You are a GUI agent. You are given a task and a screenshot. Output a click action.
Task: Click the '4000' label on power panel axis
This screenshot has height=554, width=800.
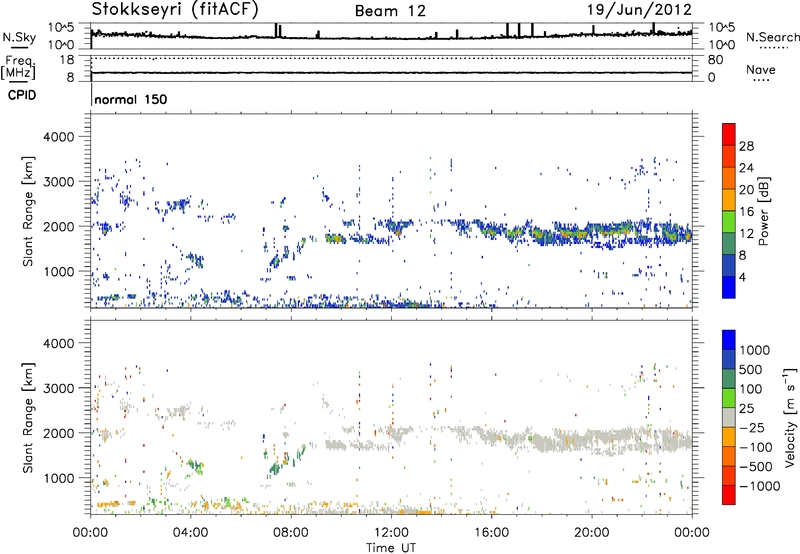(58, 137)
